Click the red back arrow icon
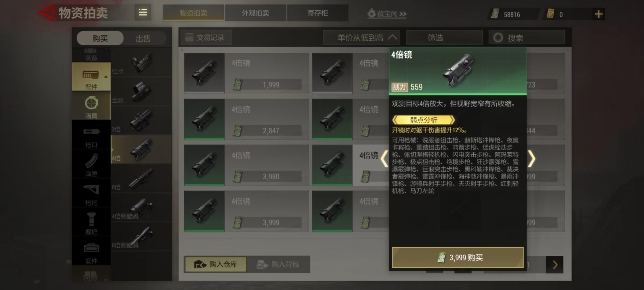The image size is (644, 290). click(46, 13)
